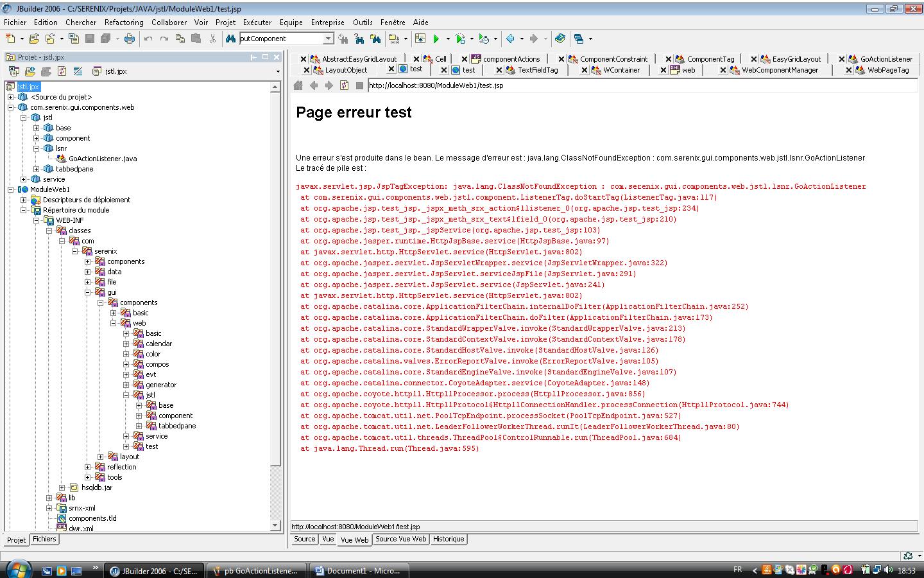Expand the hsqldb.jar node
This screenshot has width=924, height=578.
(62, 487)
